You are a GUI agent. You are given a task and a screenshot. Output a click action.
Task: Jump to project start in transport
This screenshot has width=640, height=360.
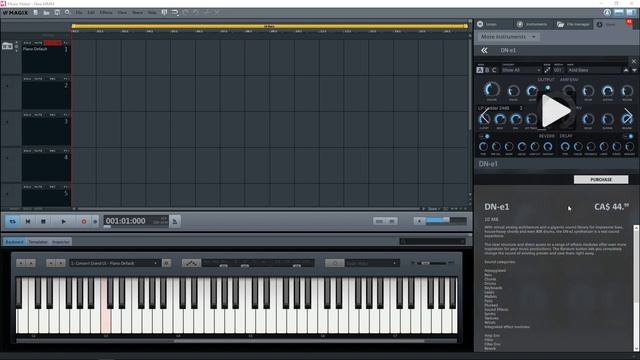(x=28, y=221)
